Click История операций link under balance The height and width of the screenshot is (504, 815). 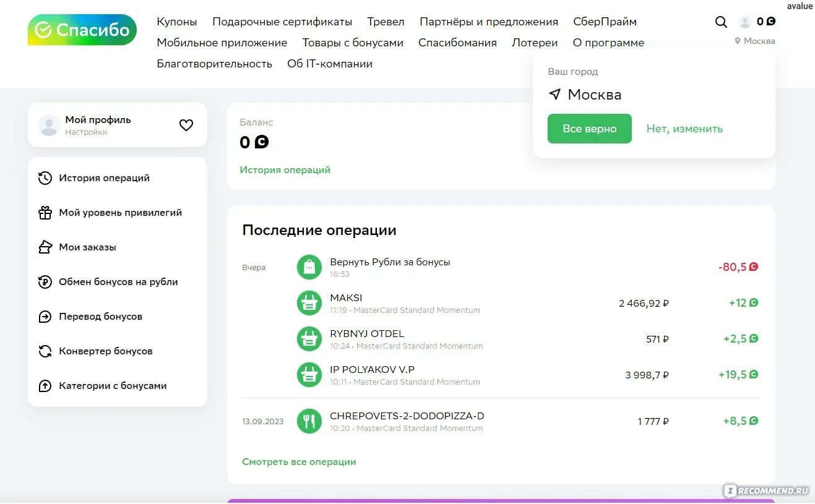(285, 170)
